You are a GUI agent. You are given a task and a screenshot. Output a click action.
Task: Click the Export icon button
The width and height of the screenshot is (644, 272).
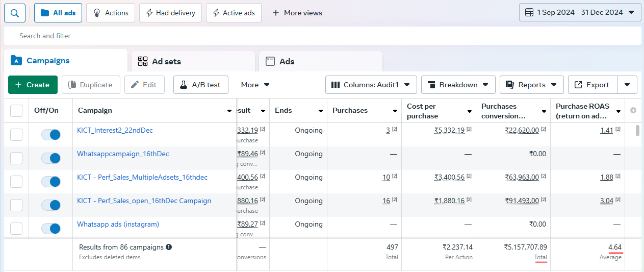click(x=593, y=85)
